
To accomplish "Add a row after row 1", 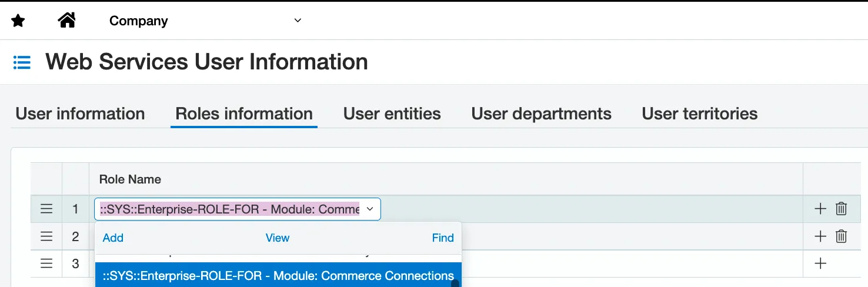I will click(820, 208).
